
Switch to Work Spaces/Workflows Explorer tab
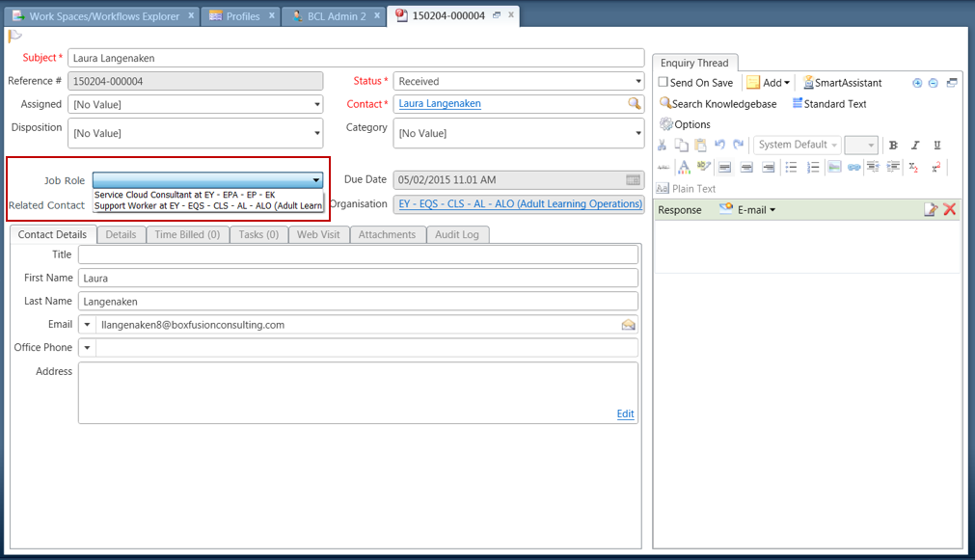[103, 16]
